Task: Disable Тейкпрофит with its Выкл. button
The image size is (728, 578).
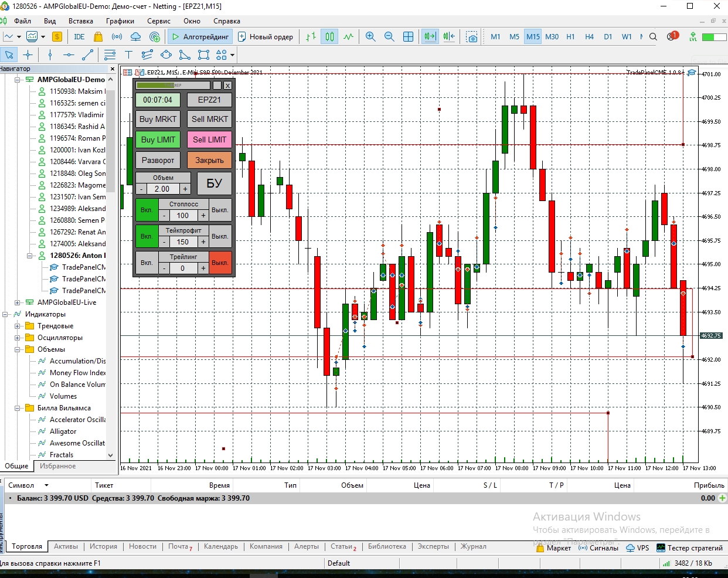Action: (220, 236)
